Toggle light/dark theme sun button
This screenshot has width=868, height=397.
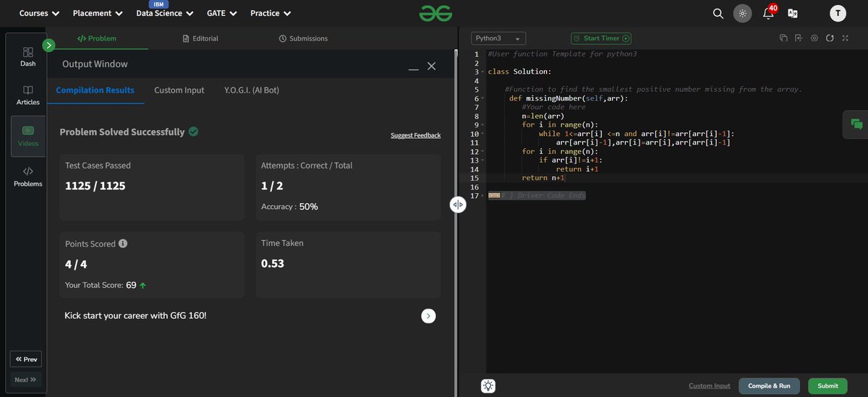(742, 13)
